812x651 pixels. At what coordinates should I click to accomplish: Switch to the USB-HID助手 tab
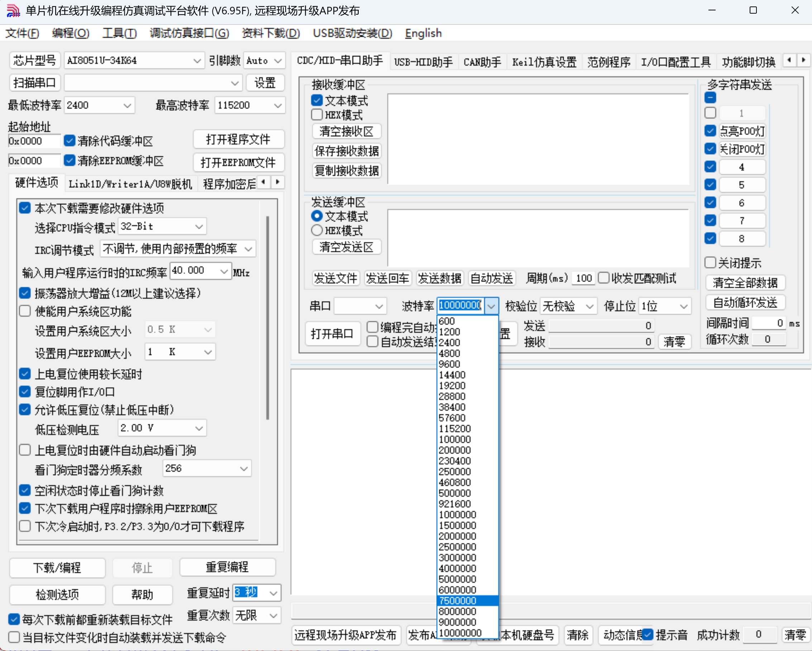point(423,62)
